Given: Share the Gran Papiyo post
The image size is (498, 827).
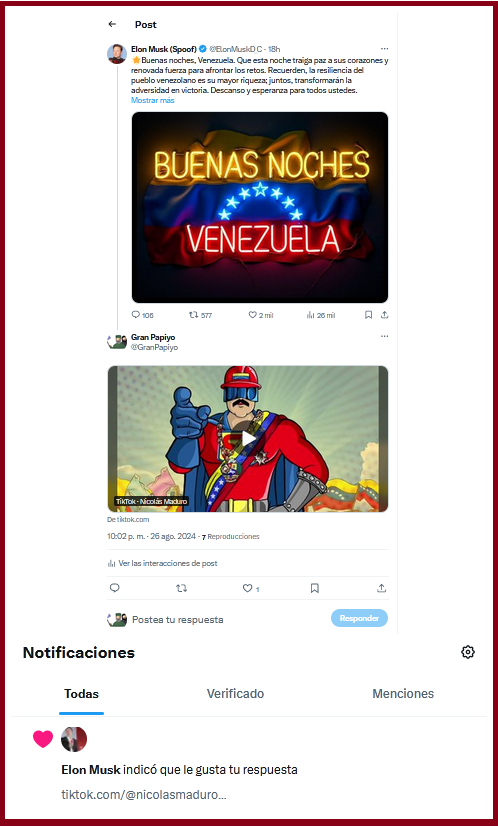Looking at the screenshot, I should click(382, 588).
